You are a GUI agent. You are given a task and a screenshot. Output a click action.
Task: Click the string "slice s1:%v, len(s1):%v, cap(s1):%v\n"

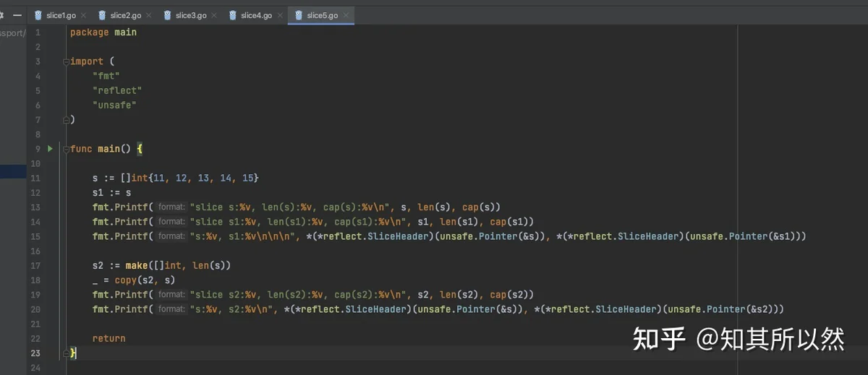coord(297,222)
